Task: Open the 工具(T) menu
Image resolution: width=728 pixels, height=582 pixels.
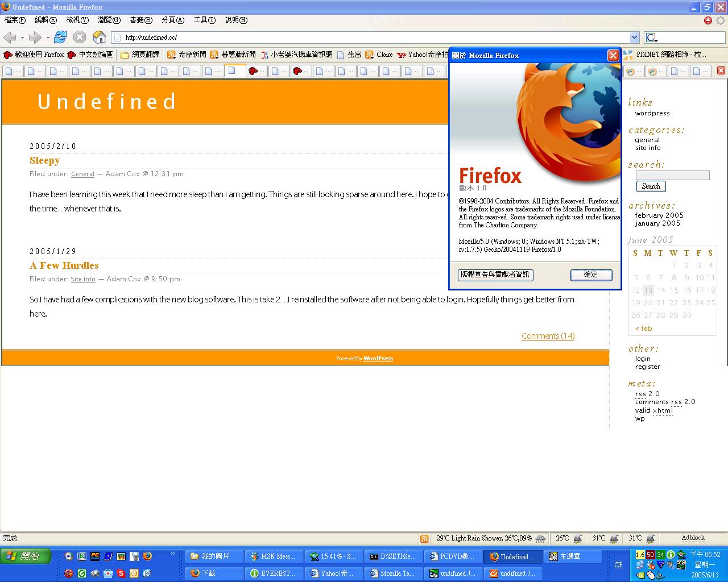Action: click(x=205, y=20)
